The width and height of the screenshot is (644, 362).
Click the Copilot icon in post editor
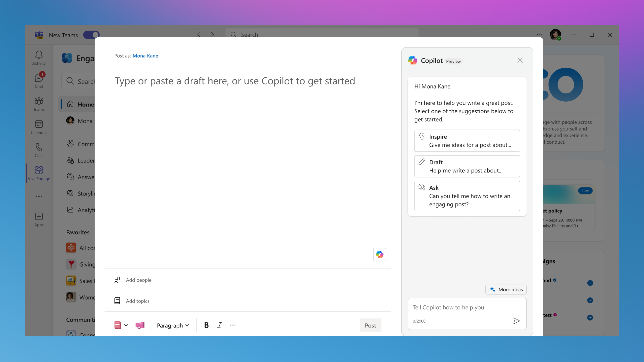tap(379, 255)
